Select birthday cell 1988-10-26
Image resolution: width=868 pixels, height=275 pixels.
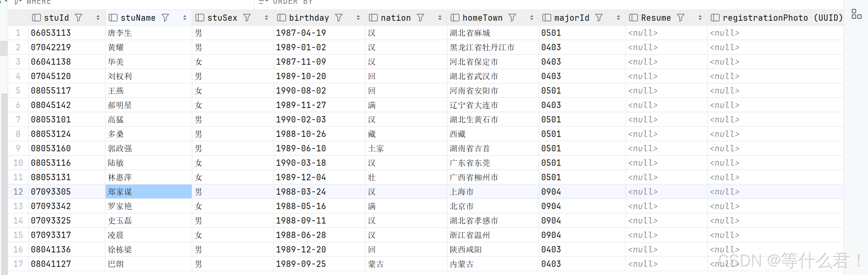(319, 134)
